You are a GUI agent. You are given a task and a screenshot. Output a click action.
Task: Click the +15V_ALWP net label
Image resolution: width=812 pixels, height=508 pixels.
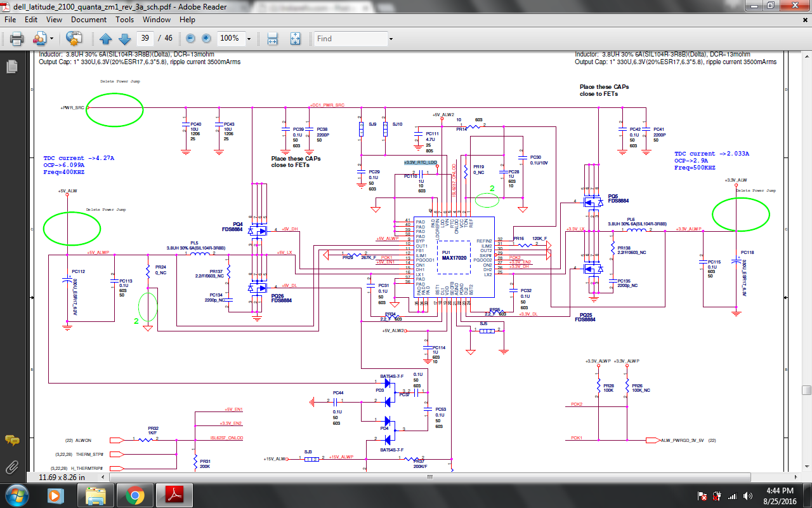pos(341,457)
